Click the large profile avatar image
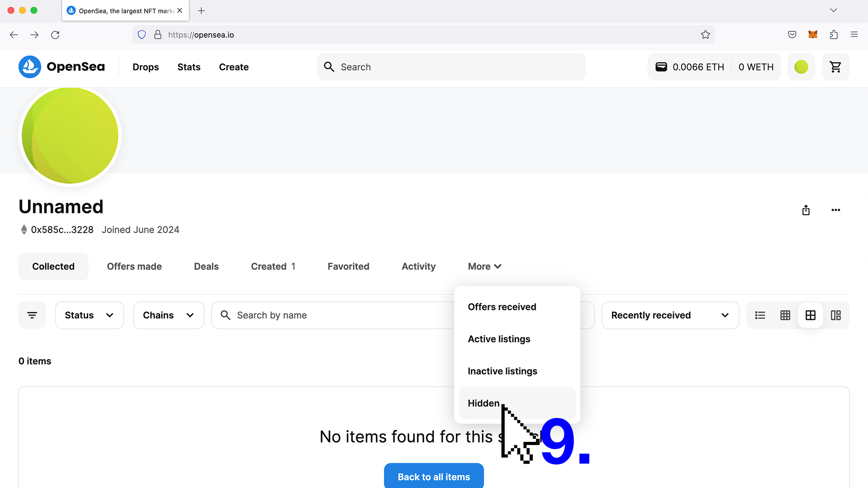 [70, 136]
